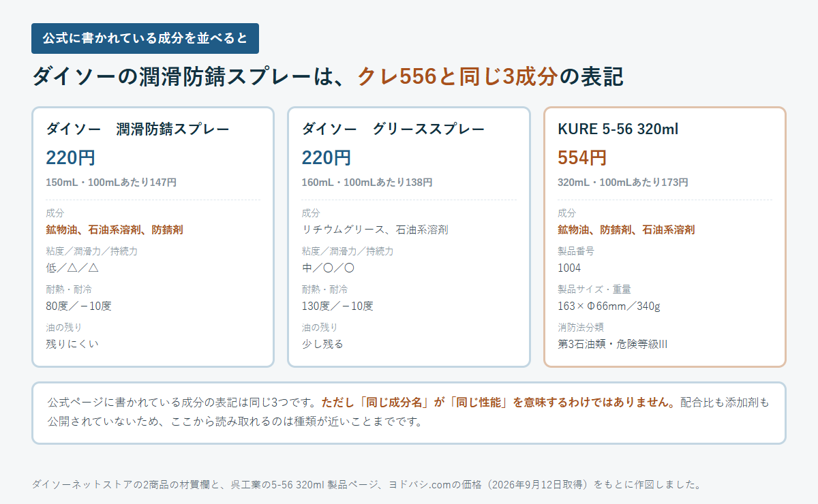
Task: Click 少し残る
Action: click(322, 344)
